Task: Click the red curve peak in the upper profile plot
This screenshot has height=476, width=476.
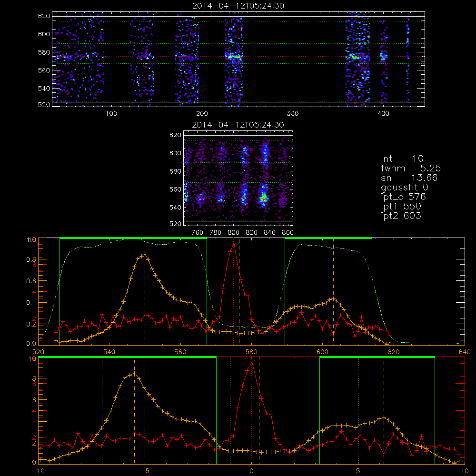Action: click(233, 243)
